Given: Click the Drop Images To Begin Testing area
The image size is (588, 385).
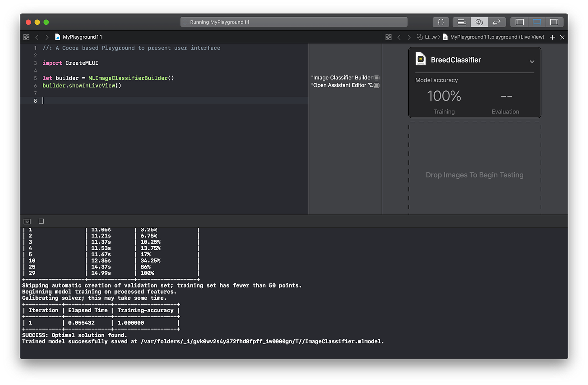Looking at the screenshot, I should pos(474,175).
